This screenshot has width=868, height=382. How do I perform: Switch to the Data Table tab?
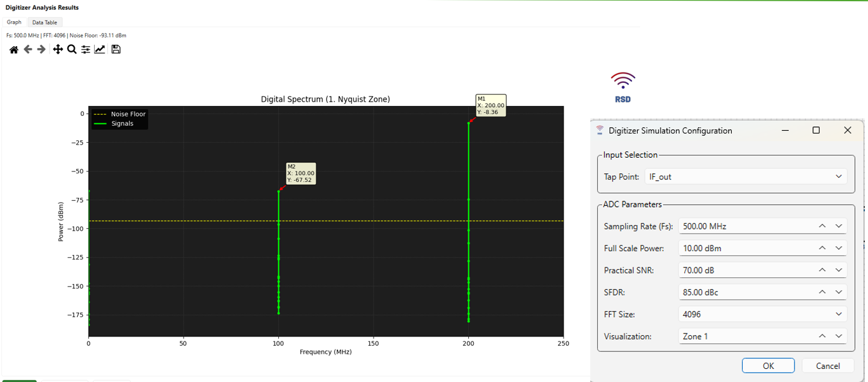point(45,22)
